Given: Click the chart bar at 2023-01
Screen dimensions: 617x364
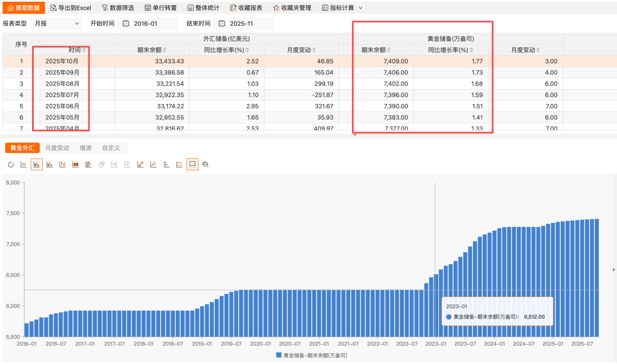Looking at the screenshot, I should click(436, 305).
